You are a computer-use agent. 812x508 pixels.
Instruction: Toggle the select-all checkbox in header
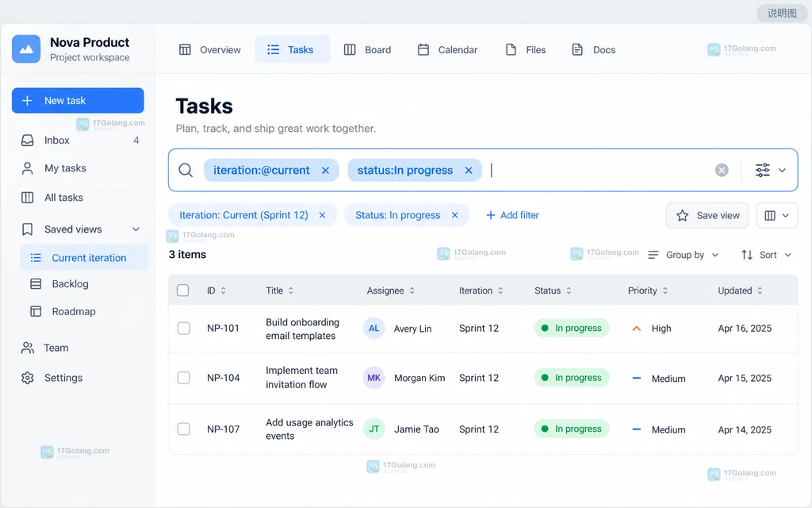pos(183,291)
